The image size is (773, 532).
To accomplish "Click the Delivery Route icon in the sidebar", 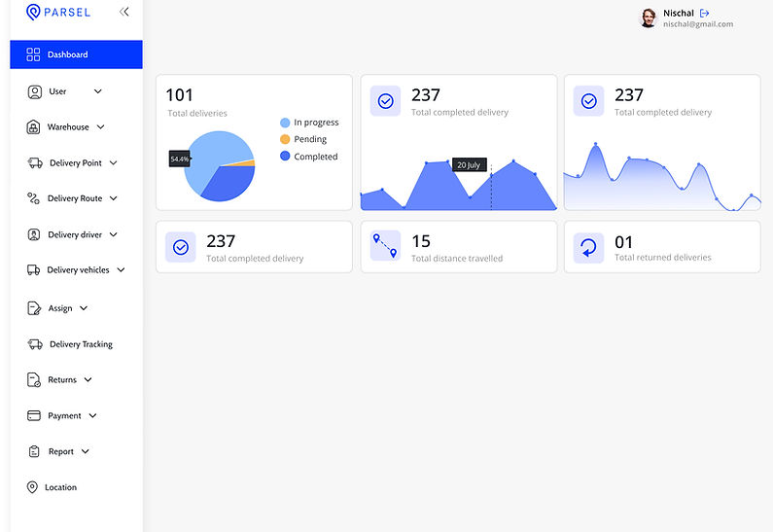I will (34, 198).
